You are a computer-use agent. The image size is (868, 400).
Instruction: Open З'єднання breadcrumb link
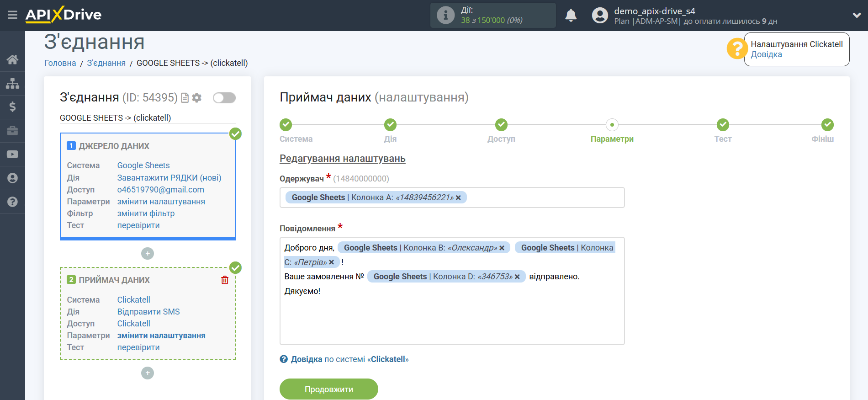pos(106,63)
